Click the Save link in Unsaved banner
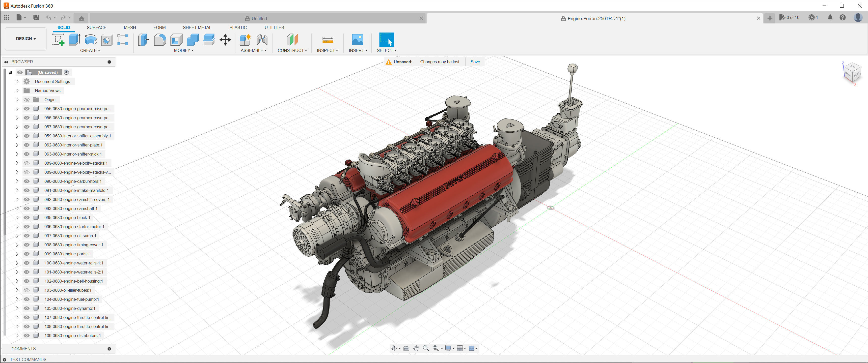The width and height of the screenshot is (868, 363). pos(475,62)
